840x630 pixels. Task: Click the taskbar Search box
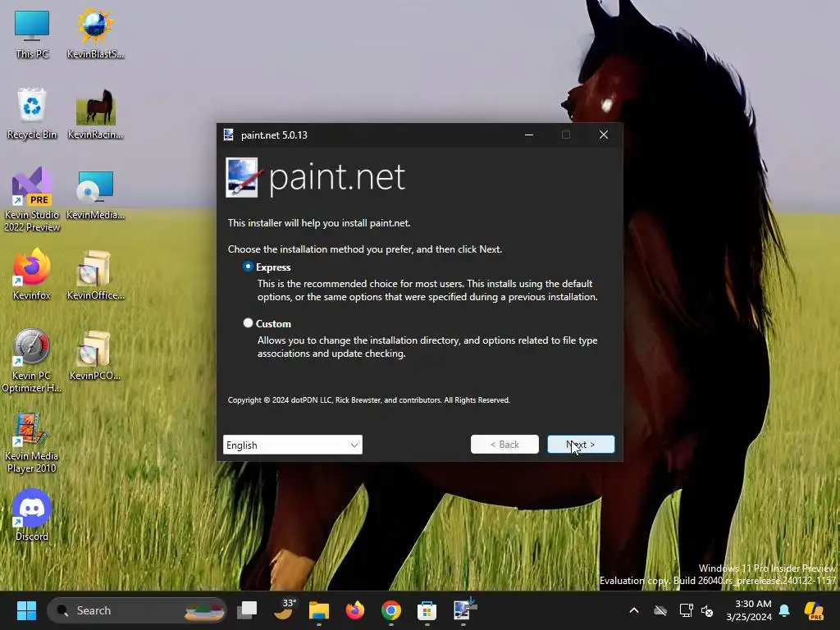pyautogui.click(x=137, y=610)
